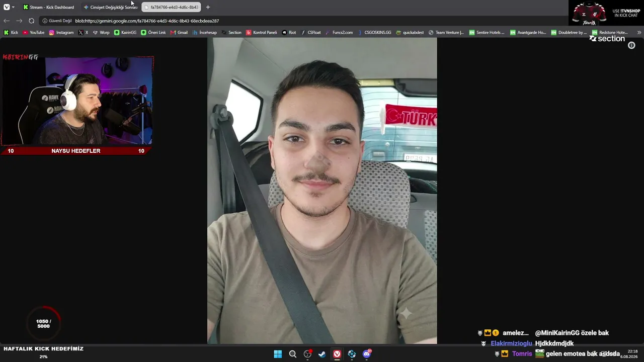Open the Öneri Link bookmark

click(153, 32)
